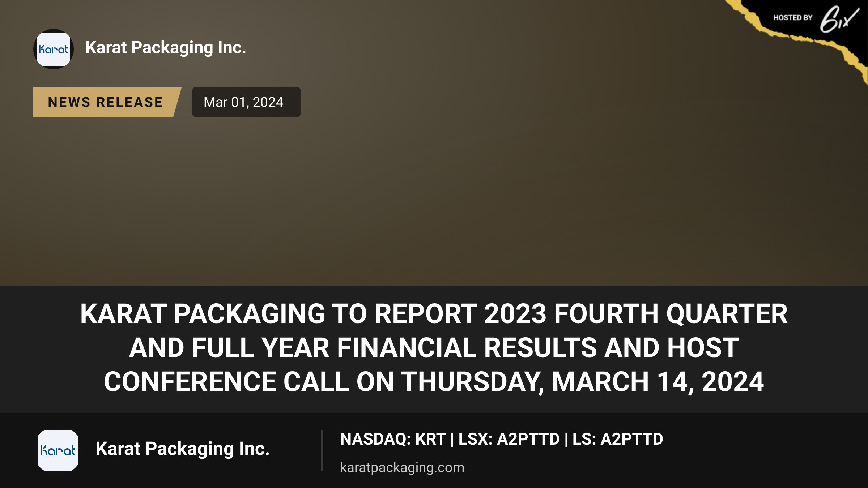Click the round Karat logo at top
Viewport: 868px width, 488px height.
[x=54, y=49]
